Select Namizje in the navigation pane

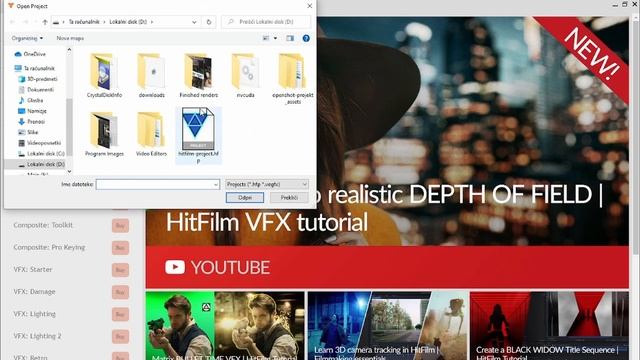[32, 111]
